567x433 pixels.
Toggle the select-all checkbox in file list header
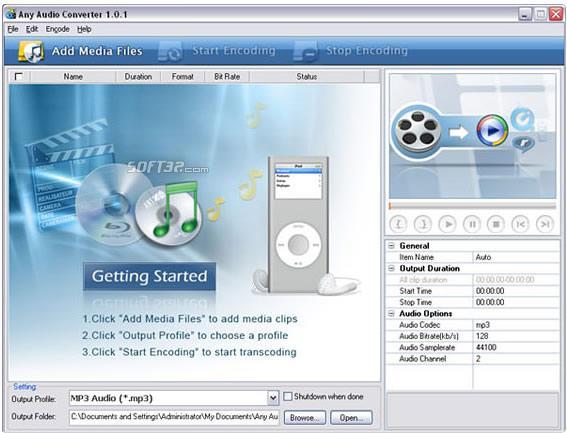click(x=18, y=76)
